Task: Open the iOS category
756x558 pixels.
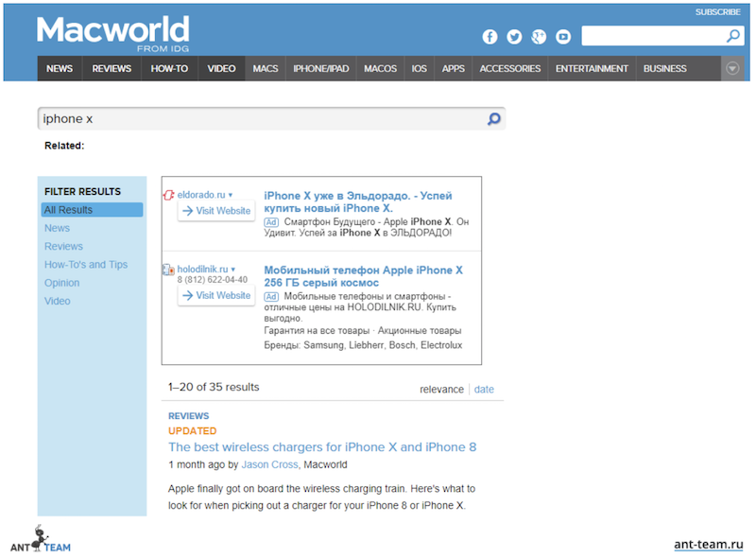Action: (x=419, y=68)
